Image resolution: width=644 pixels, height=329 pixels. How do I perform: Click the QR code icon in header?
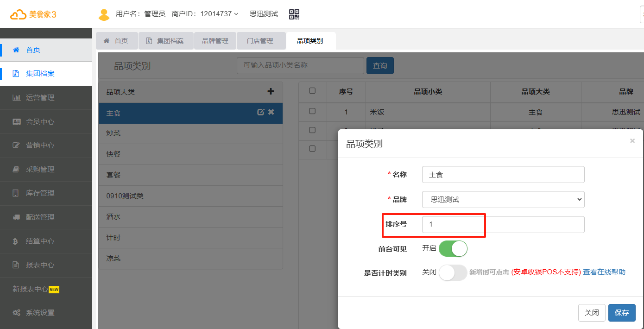(294, 14)
